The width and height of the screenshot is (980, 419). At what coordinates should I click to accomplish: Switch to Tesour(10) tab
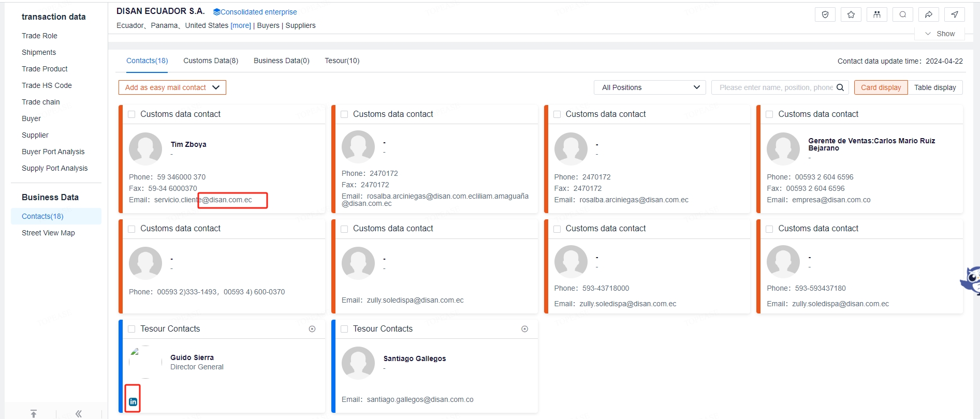(342, 61)
